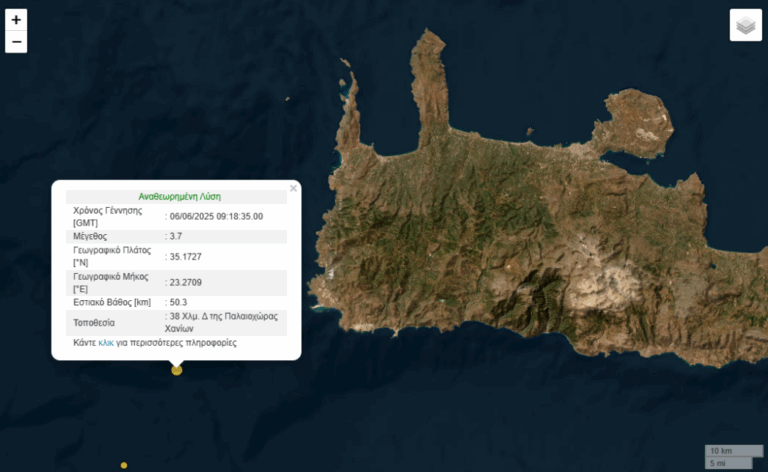Image resolution: width=768 pixels, height=472 pixels.
Task: Close the earthquake info popup
Action: tap(293, 187)
